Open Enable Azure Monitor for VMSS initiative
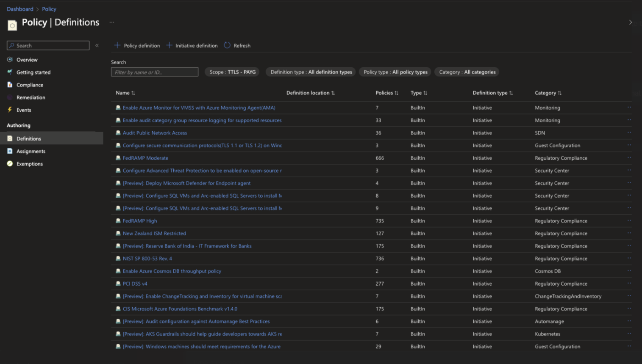 [199, 108]
